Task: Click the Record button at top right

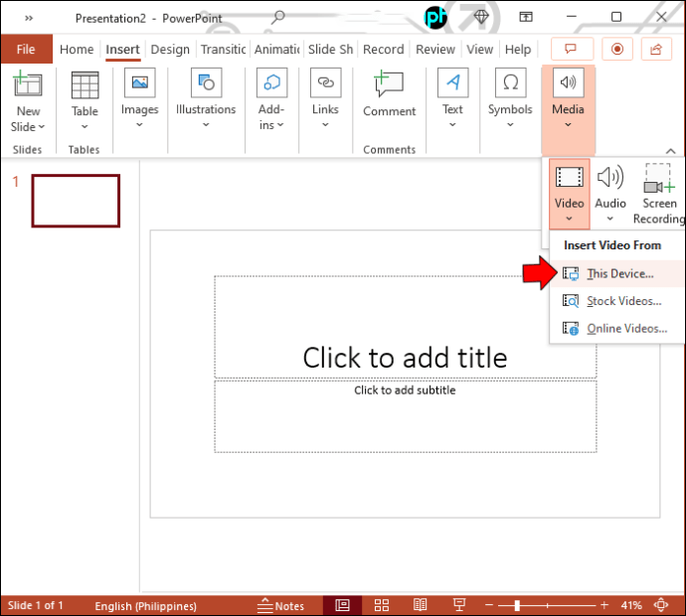Action: (x=617, y=49)
